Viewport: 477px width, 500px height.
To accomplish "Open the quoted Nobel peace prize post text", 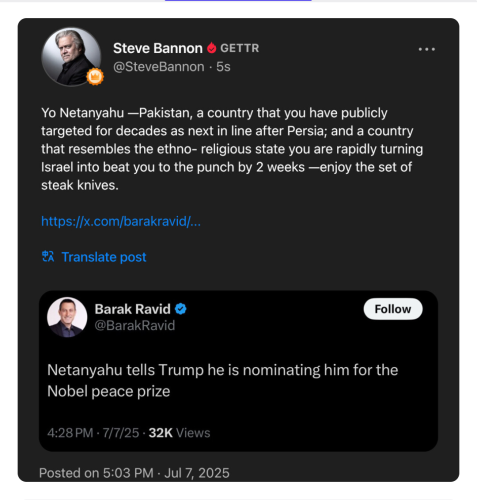I will pyautogui.click(x=223, y=380).
